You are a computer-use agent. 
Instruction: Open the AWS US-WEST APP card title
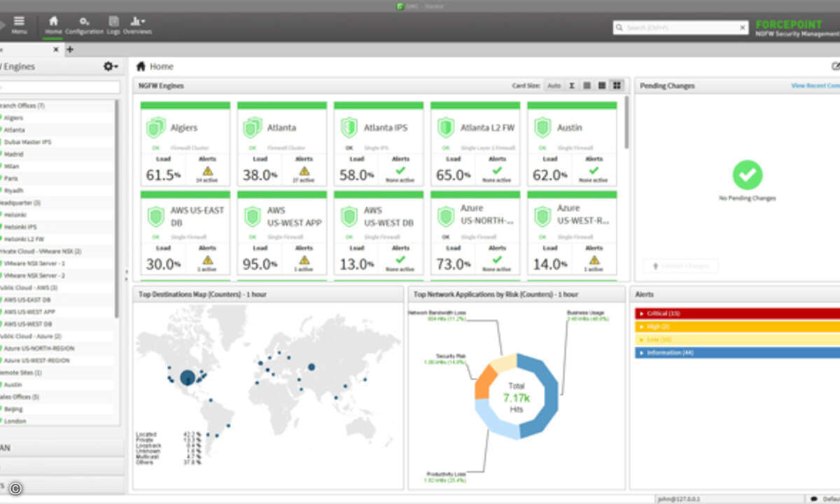click(x=294, y=216)
